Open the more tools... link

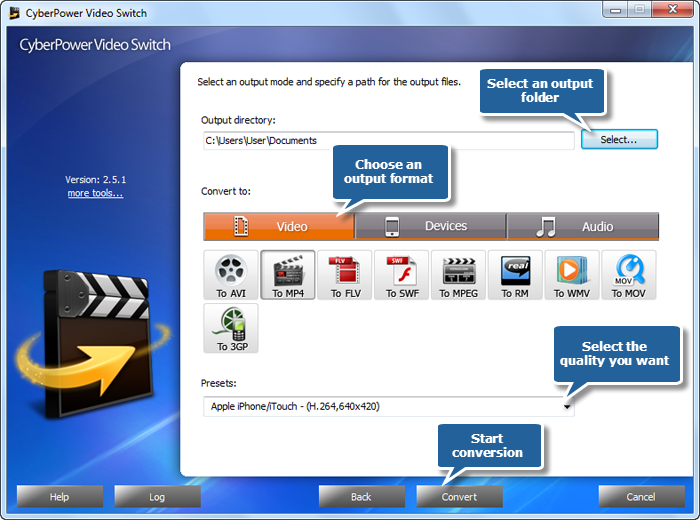(95, 193)
